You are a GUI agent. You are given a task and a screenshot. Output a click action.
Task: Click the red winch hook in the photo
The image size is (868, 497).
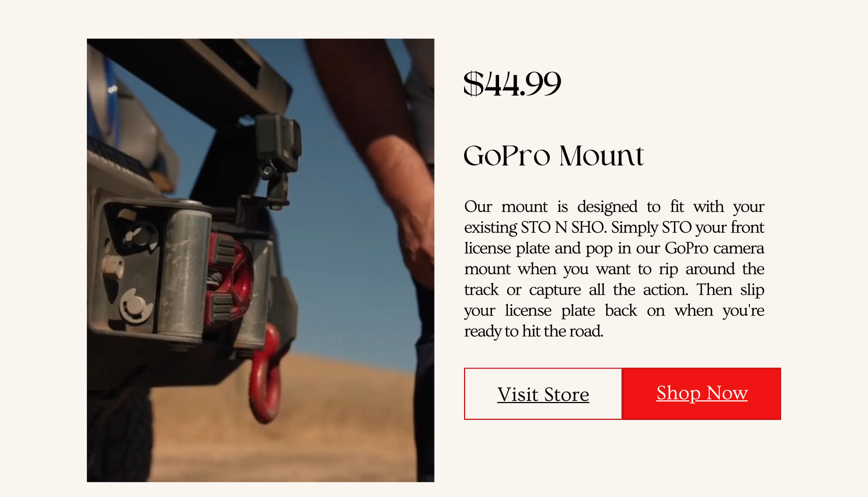pos(231,279)
